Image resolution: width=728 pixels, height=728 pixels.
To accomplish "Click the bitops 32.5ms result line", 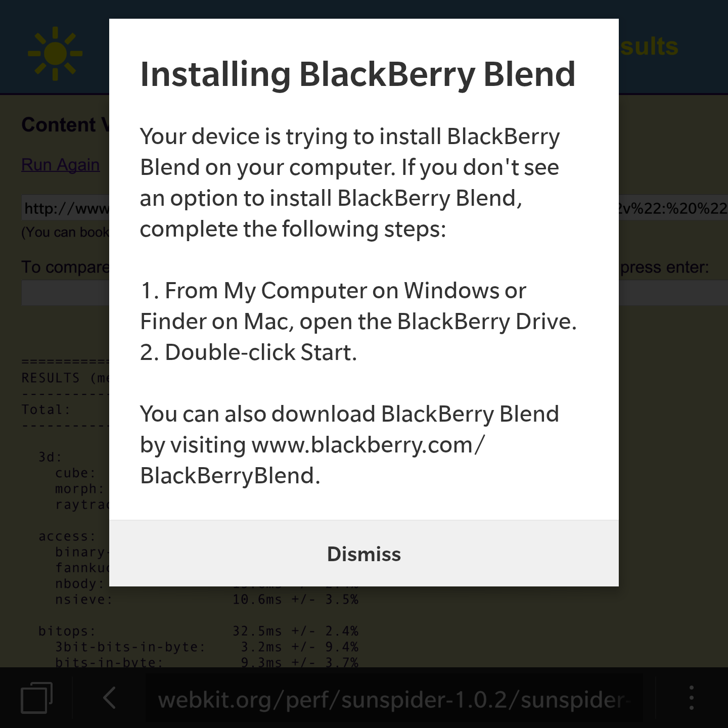I will click(198, 631).
